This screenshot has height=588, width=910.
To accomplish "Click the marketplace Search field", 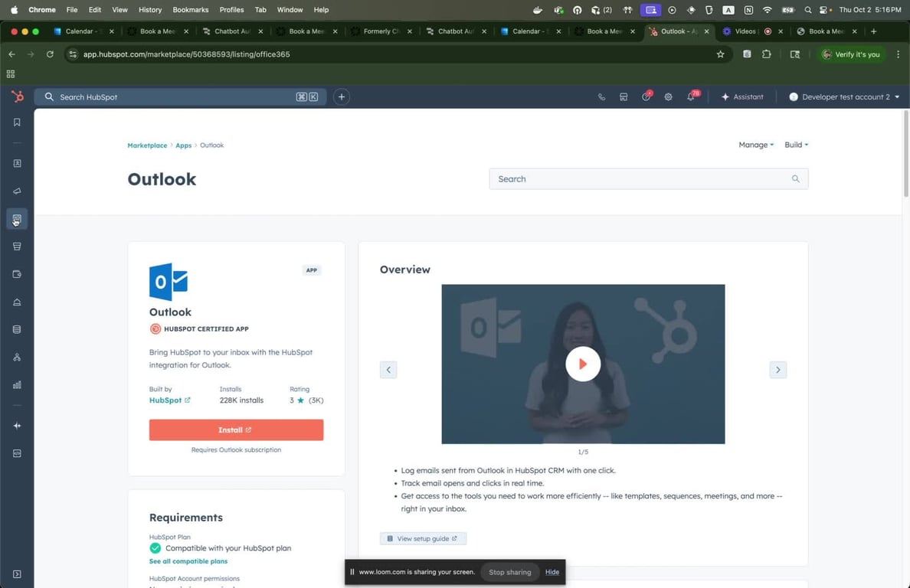I will 648,178.
